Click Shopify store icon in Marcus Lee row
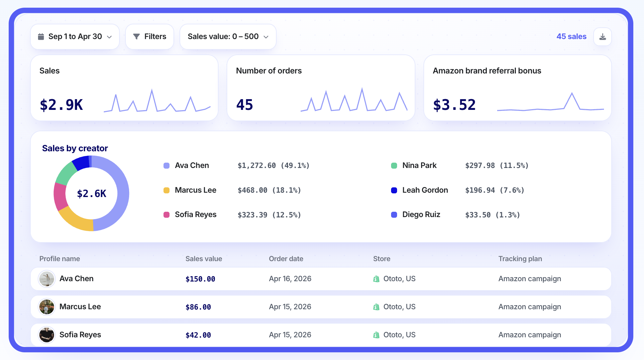This screenshot has height=360, width=644. [x=376, y=307]
